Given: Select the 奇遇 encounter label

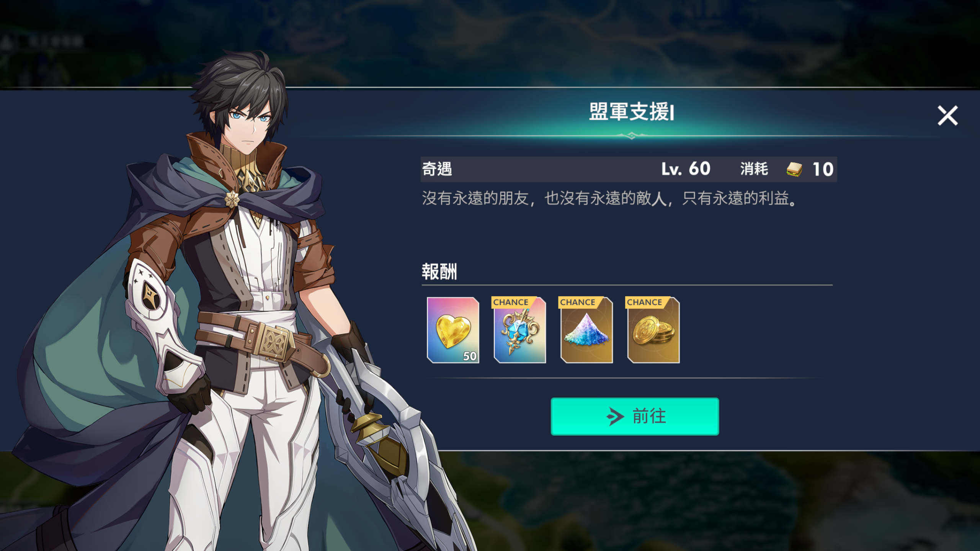Looking at the screenshot, I should [x=437, y=169].
